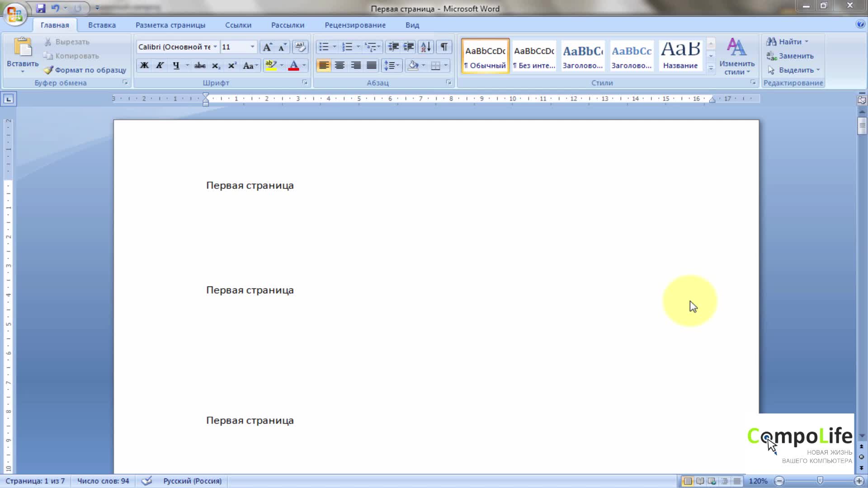Open the font name dropdown Calibri

[215, 47]
